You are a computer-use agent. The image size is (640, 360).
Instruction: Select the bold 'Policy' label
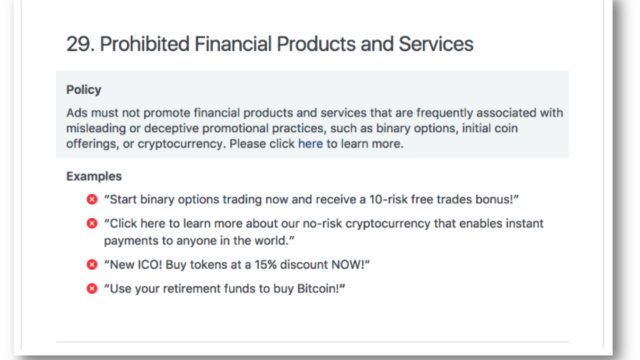[x=84, y=90]
